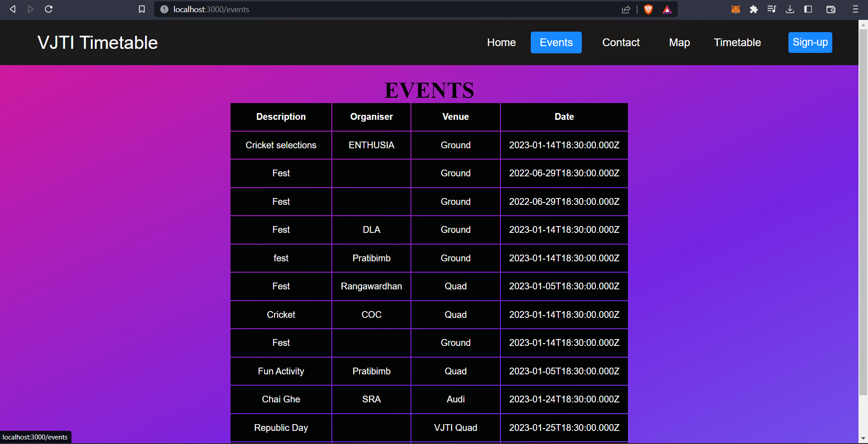Screen dimensions: 868x444
Task: Click the Date column header
Action: [564, 117]
